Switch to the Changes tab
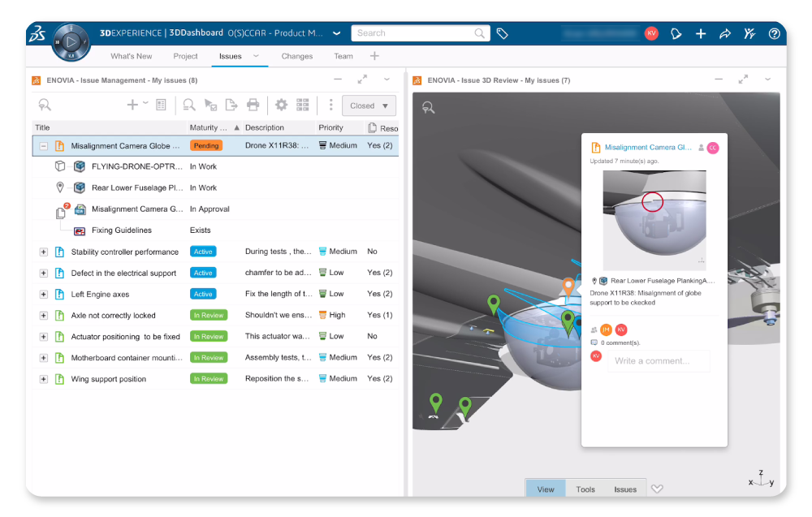The image size is (812, 517). pos(296,57)
